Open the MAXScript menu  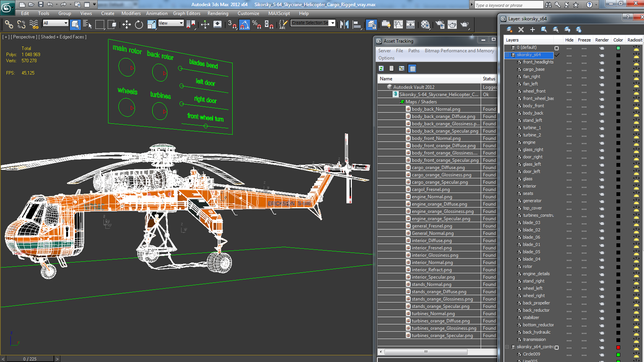pos(279,13)
